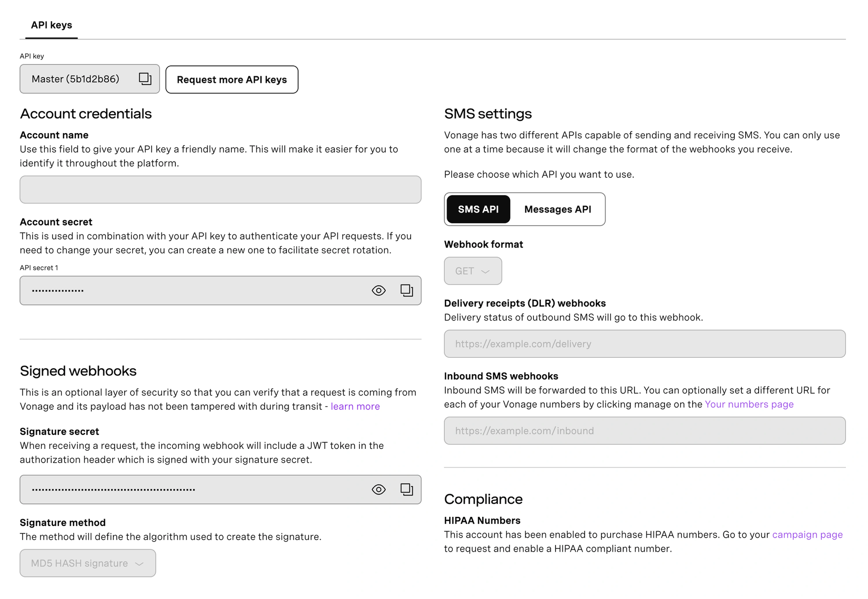
Task: Copy the signature secret
Action: point(407,489)
